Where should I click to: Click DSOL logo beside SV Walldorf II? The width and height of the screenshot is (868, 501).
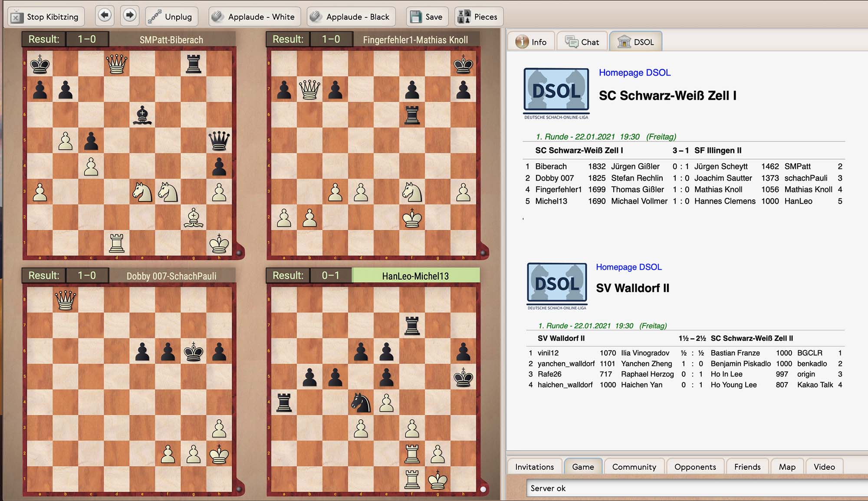557,284
